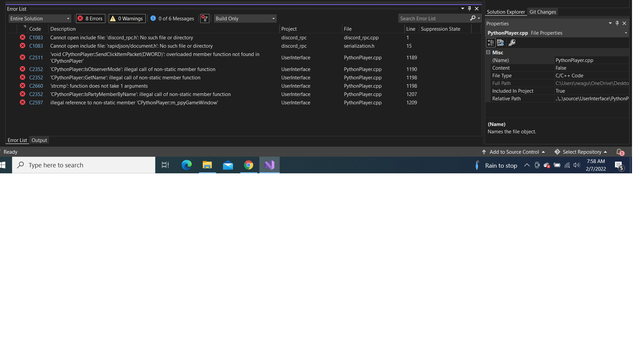The image size is (640, 360).
Task: Switch to the Error List tab
Action: (17, 140)
